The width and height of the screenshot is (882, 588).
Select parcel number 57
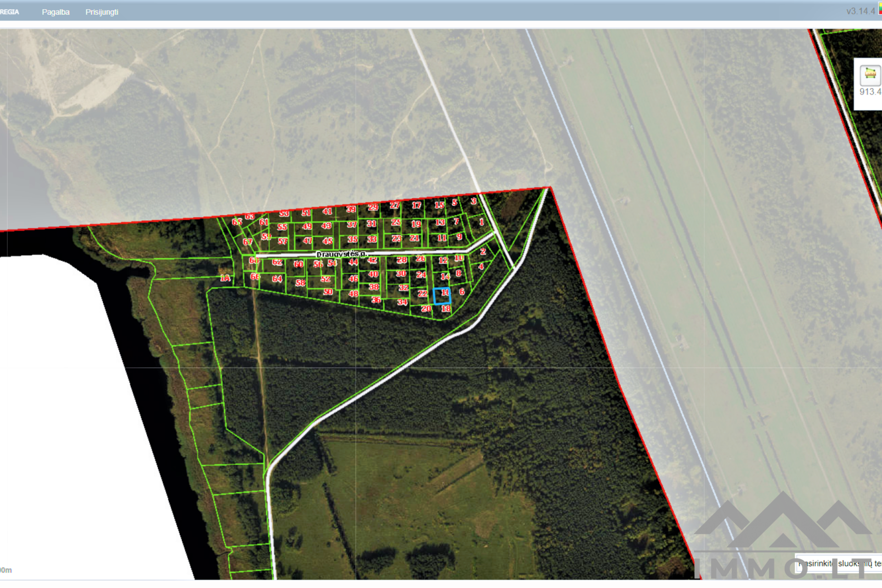coord(283,241)
